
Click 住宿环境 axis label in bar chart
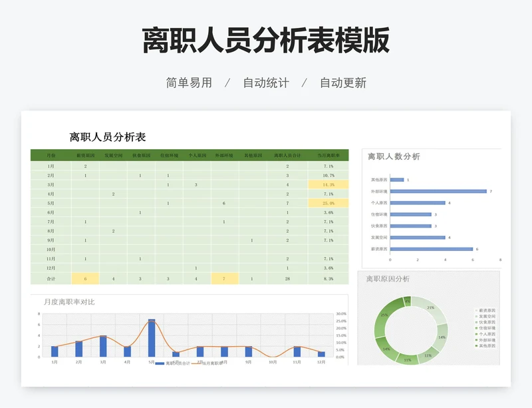(379, 214)
